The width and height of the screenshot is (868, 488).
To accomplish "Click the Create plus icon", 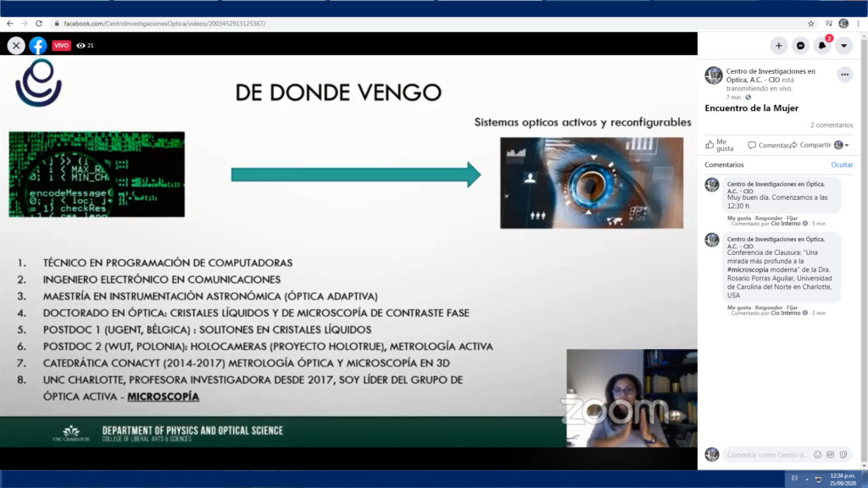I will [x=778, y=45].
